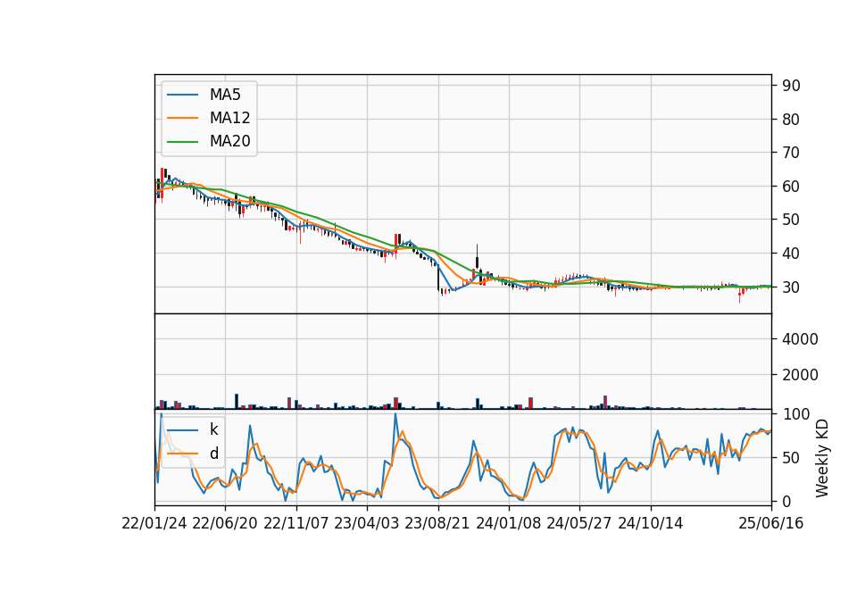The height and width of the screenshot is (616, 857).
Task: Click the 22/06/20 date tick label
Action: pos(225,523)
